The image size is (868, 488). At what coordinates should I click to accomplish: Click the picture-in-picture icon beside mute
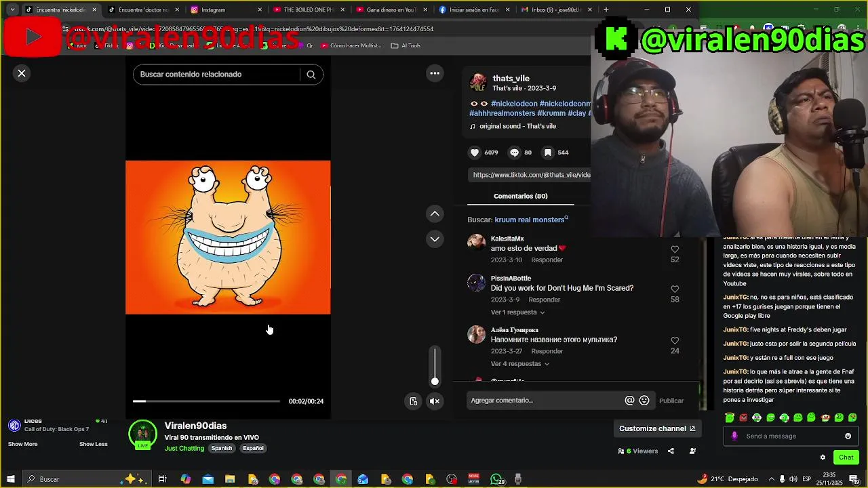tap(414, 401)
